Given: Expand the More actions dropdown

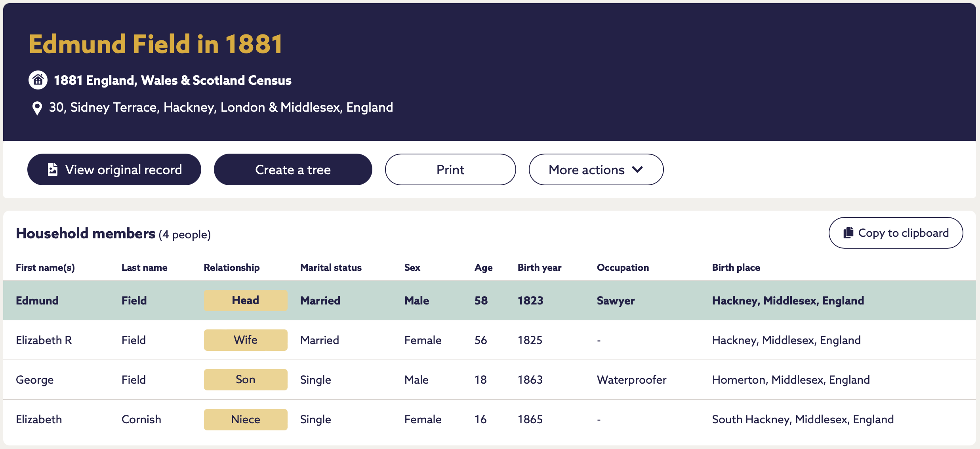Looking at the screenshot, I should (x=596, y=169).
